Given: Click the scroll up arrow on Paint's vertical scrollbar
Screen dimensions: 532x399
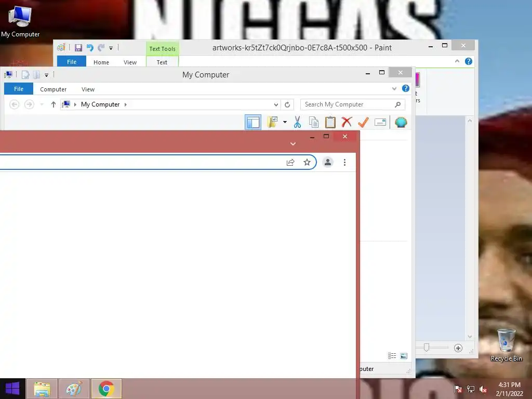Looking at the screenshot, I should tap(470, 121).
